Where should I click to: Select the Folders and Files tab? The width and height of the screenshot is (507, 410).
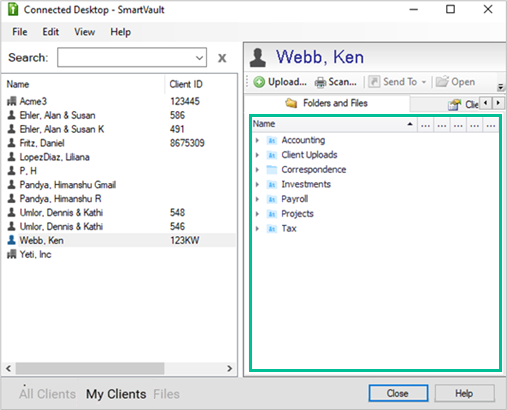327,103
